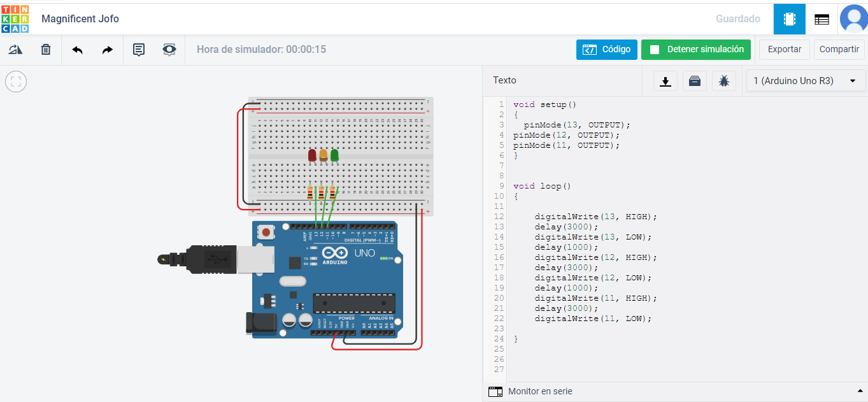
Task: Undo the last action
Action: (77, 50)
